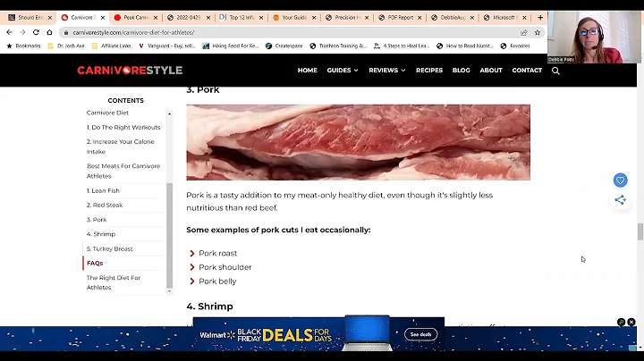Bookmark this page with the star icon

538,32
